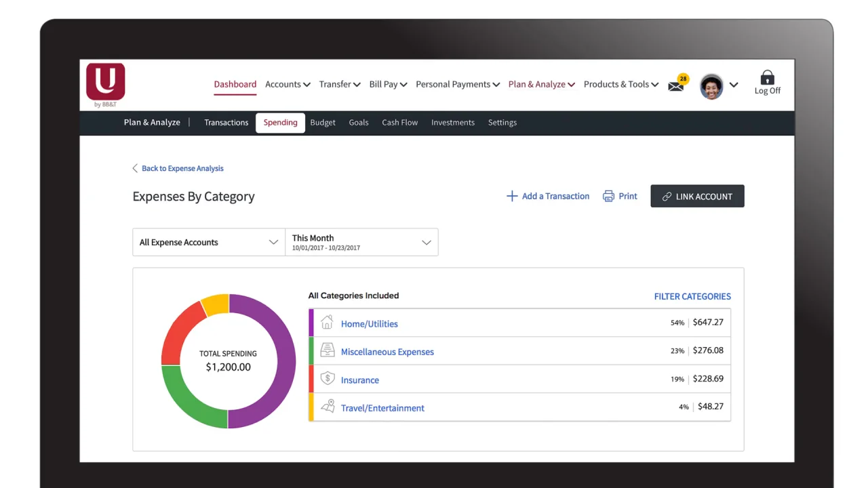The image size is (868, 488).
Task: Click the $228.69 amount
Action: (708, 379)
